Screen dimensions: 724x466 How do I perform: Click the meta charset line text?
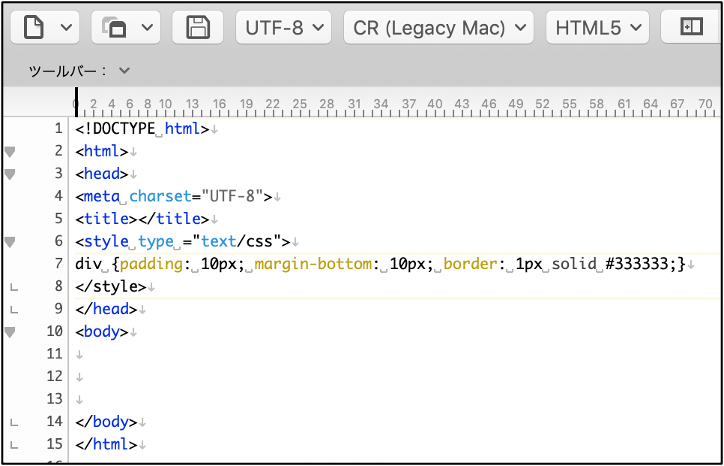[172, 196]
